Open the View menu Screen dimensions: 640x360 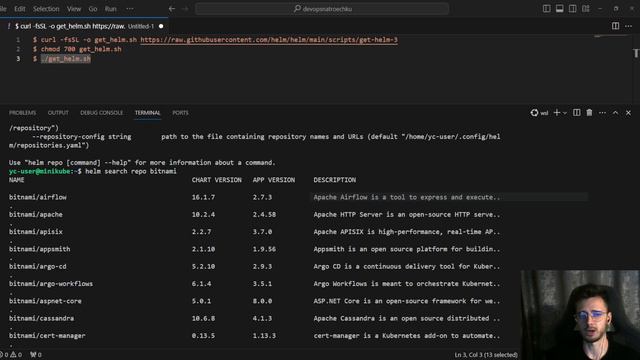point(74,9)
